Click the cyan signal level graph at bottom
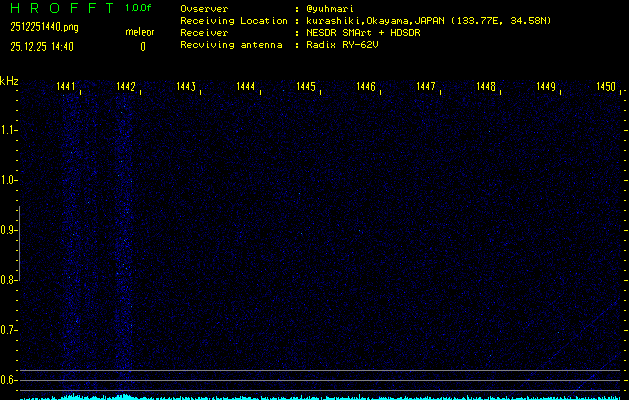 click(x=320, y=397)
